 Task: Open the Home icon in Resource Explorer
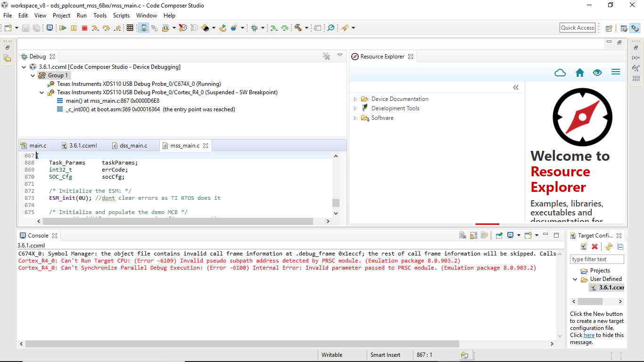[580, 73]
